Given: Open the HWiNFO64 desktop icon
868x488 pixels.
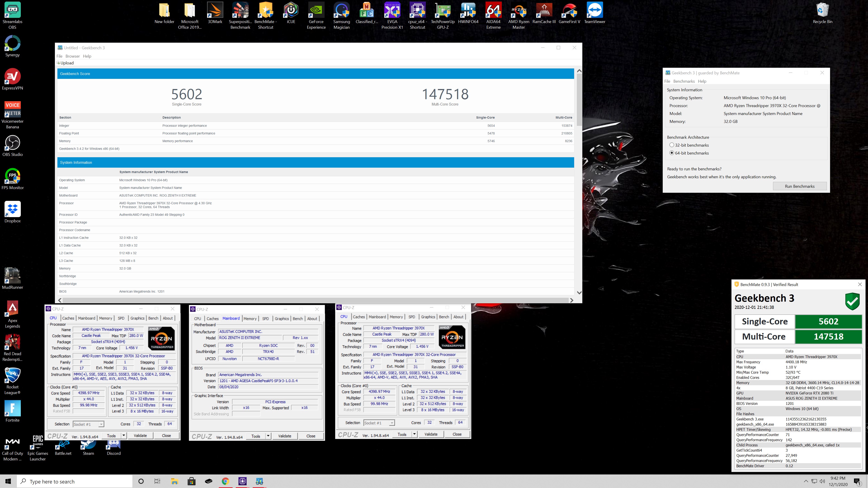Looking at the screenshot, I should (x=468, y=13).
